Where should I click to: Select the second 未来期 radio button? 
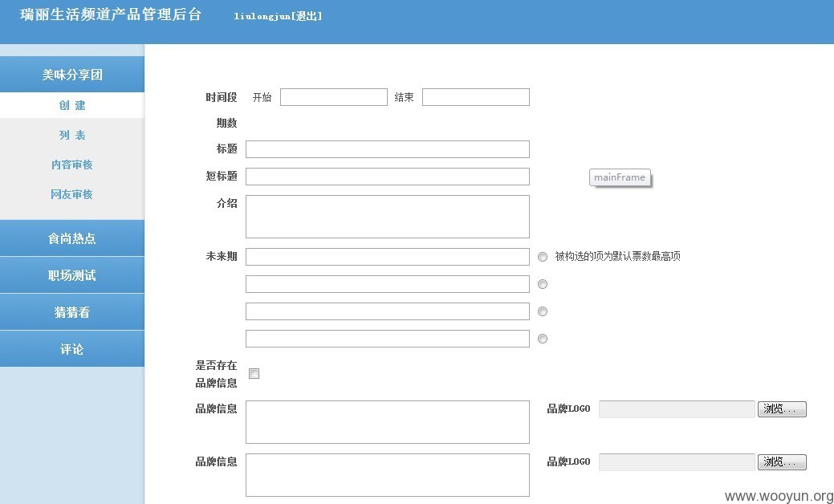pos(543,284)
